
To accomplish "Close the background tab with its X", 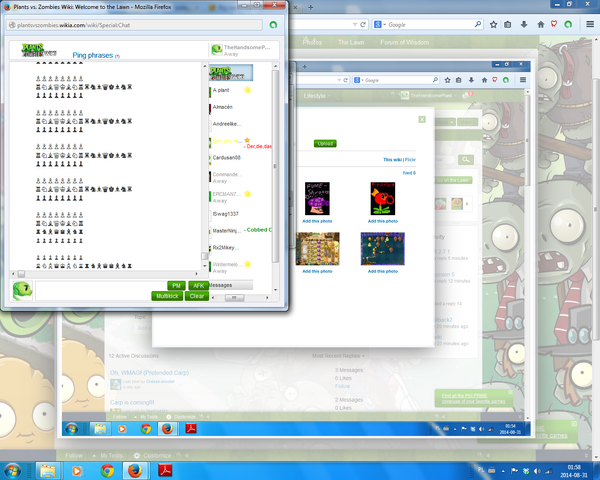I will pyautogui.click(x=295, y=7).
